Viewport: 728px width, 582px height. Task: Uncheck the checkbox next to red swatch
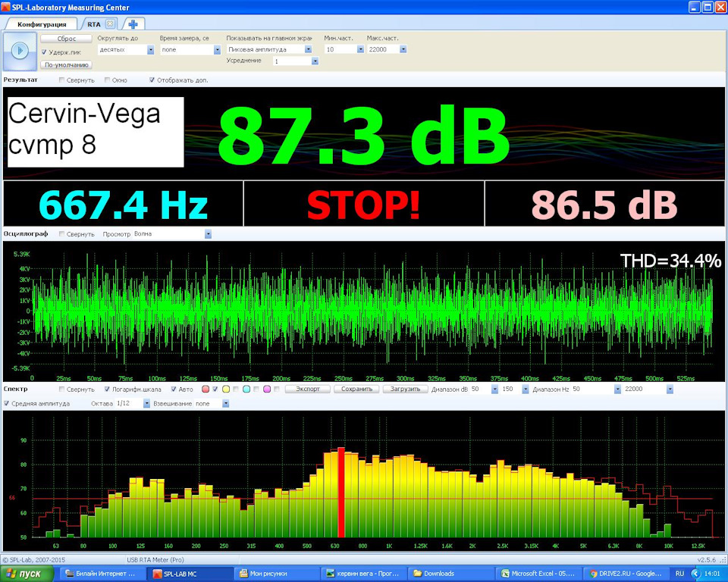[215, 389]
